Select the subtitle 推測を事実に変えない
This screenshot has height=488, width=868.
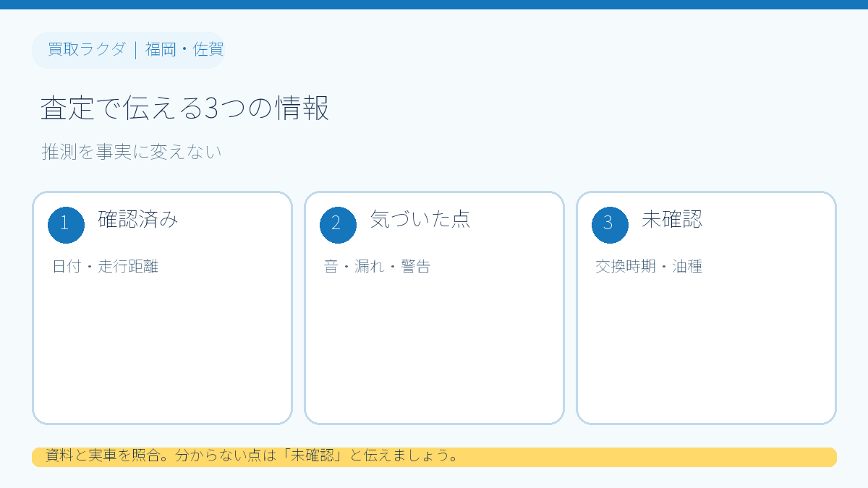(x=132, y=152)
